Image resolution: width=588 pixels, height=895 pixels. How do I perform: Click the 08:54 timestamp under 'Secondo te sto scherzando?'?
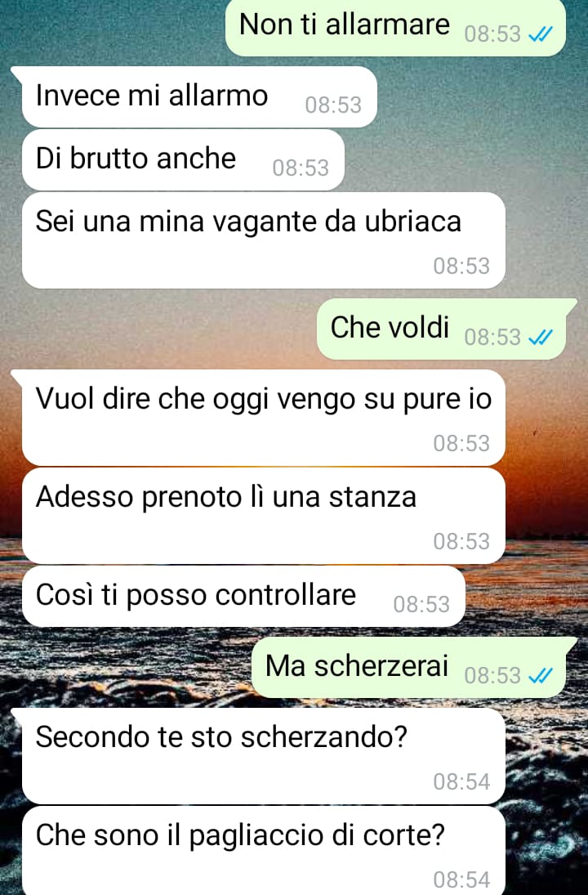461,781
